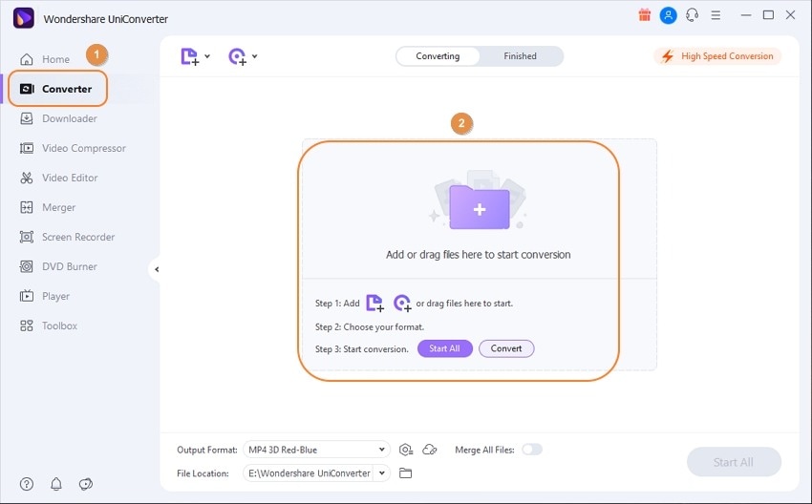Viewport: 812px width, 504px height.
Task: Click the Screen Recorder icon
Action: (27, 237)
